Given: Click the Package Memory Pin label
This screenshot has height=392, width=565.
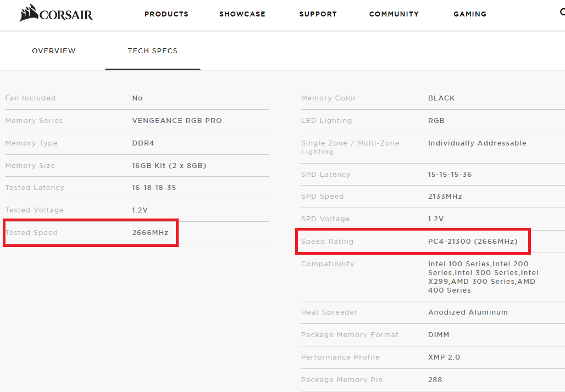Looking at the screenshot, I should pos(342,380).
